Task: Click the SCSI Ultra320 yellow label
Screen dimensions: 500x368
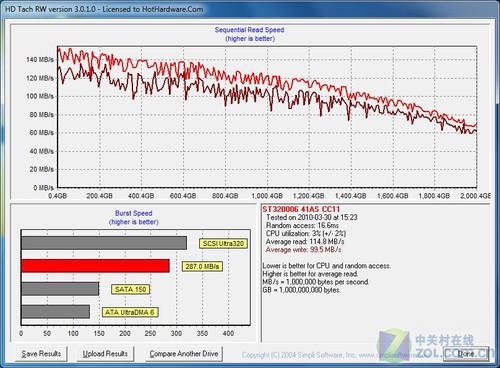Action: point(223,244)
